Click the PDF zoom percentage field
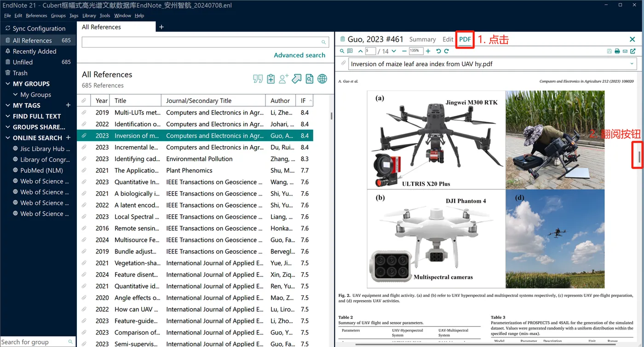The image size is (644, 347). (x=416, y=51)
